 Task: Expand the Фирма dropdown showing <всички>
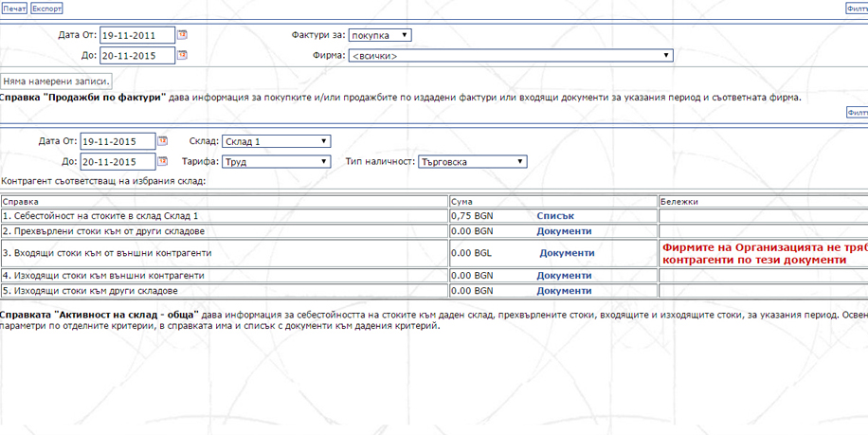(x=511, y=56)
